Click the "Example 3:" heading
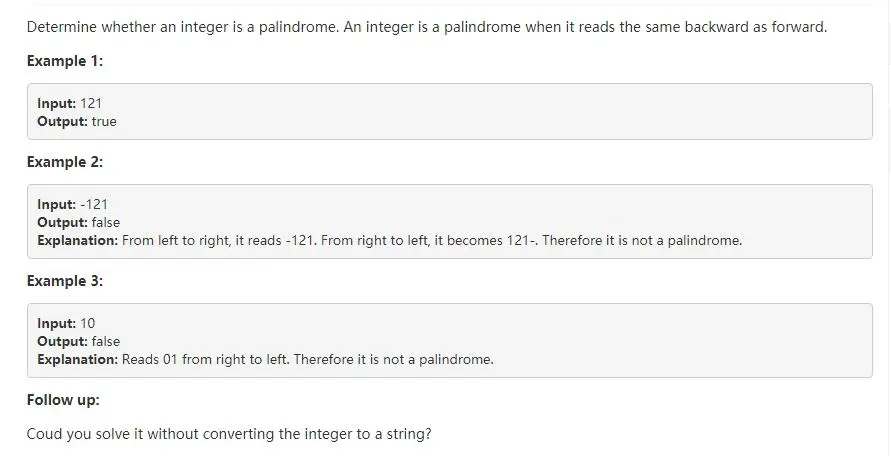891x456 pixels. (65, 281)
